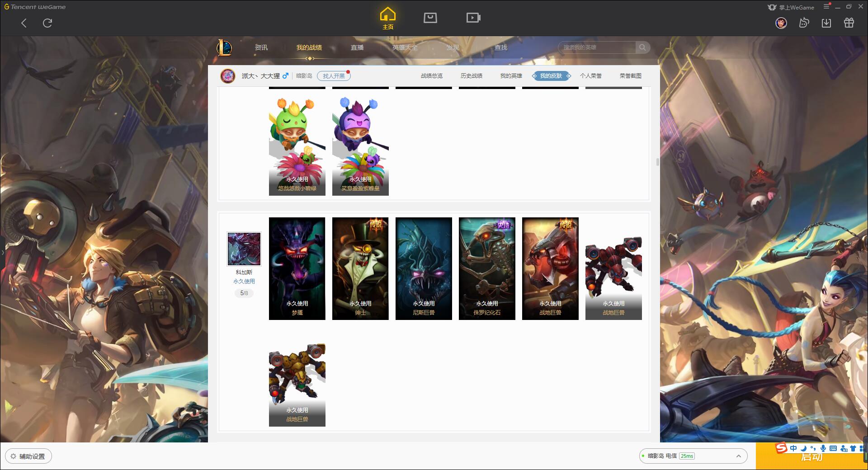Open the shirt skin icon in IME bar
This screenshot has height=470, width=868.
coord(853,448)
